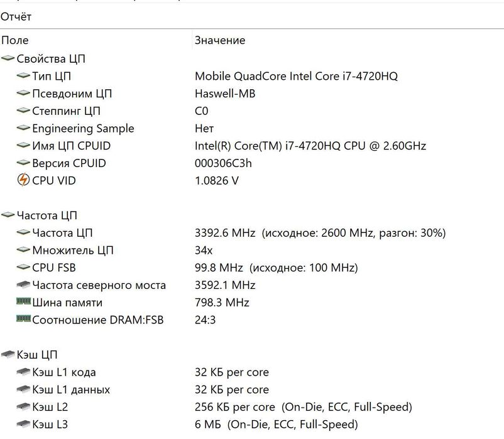Select the Кэш L1 данных row
The height and width of the screenshot is (439, 504).
(x=71, y=390)
